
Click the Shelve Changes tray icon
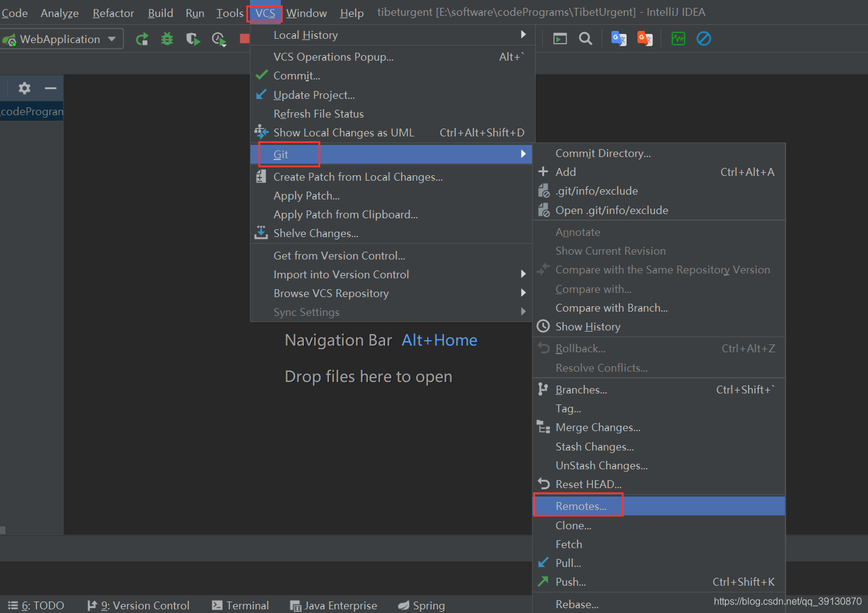click(x=261, y=232)
